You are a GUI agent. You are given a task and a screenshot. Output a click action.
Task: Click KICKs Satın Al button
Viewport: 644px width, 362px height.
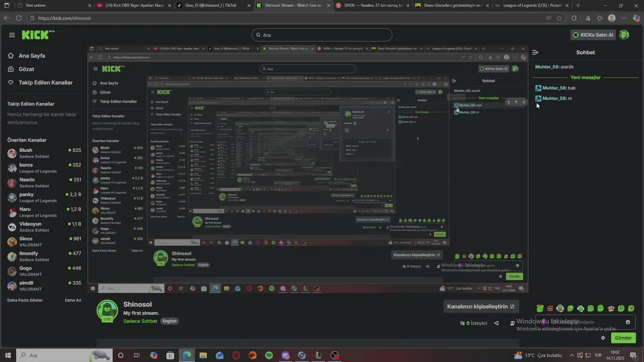594,35
